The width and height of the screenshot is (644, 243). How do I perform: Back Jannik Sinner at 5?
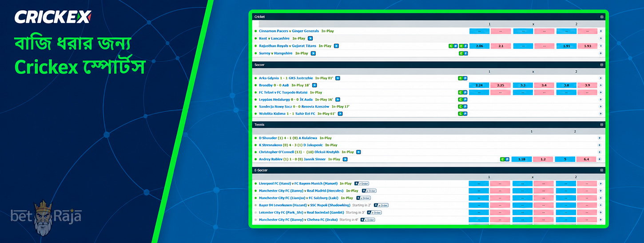(x=565, y=159)
